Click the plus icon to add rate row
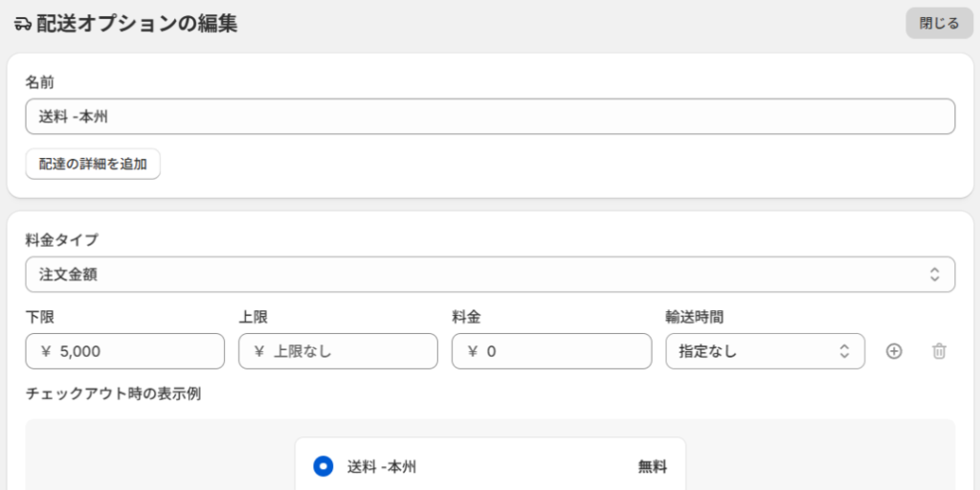The height and width of the screenshot is (490, 980). click(895, 351)
